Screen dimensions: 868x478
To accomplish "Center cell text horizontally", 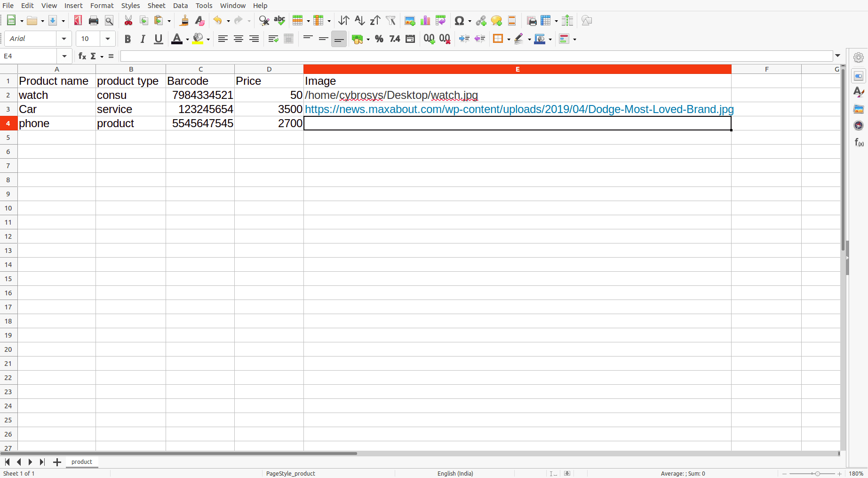I will tap(239, 39).
